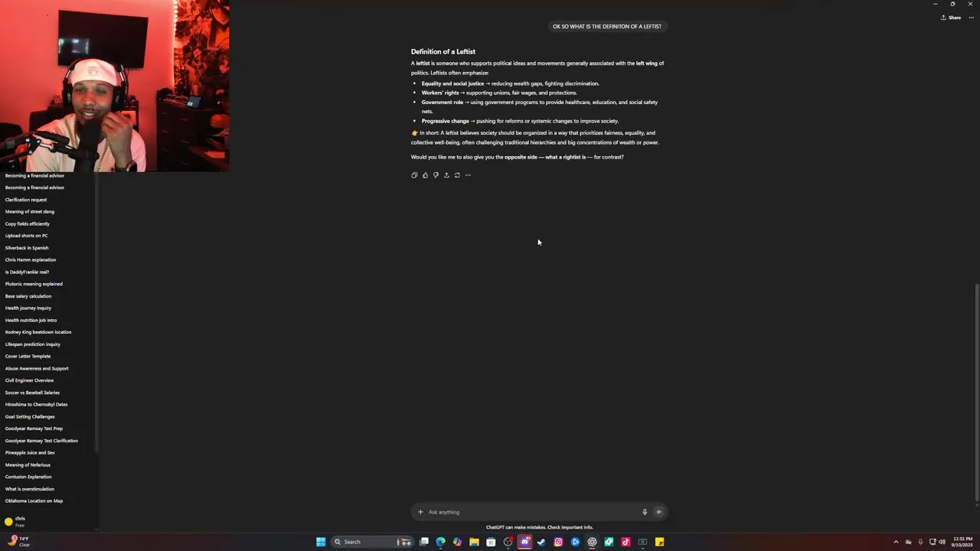Open Sticky Notes from the taskbar

[x=659, y=542]
